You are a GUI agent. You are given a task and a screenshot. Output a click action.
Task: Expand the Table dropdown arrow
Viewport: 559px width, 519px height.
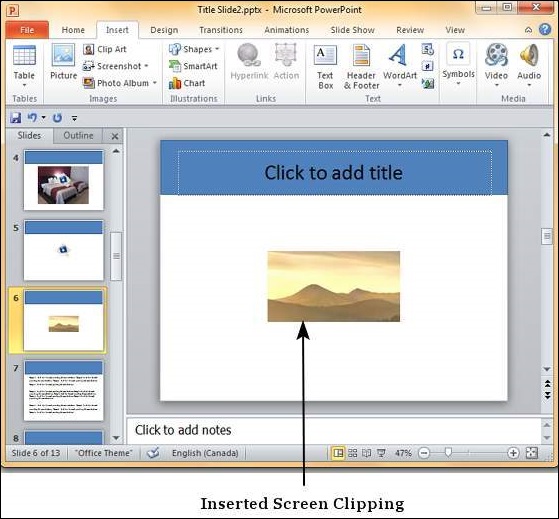[24, 85]
